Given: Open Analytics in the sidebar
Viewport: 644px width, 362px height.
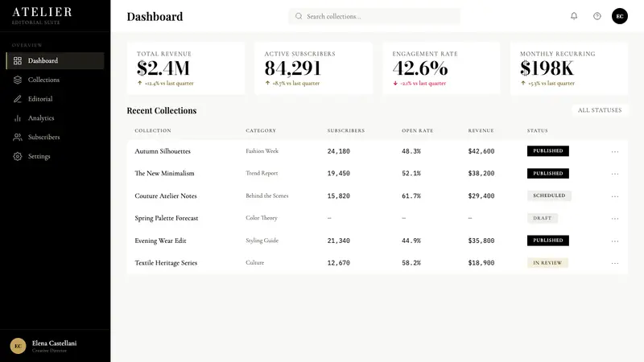Looking at the screenshot, I should [x=55, y=118].
